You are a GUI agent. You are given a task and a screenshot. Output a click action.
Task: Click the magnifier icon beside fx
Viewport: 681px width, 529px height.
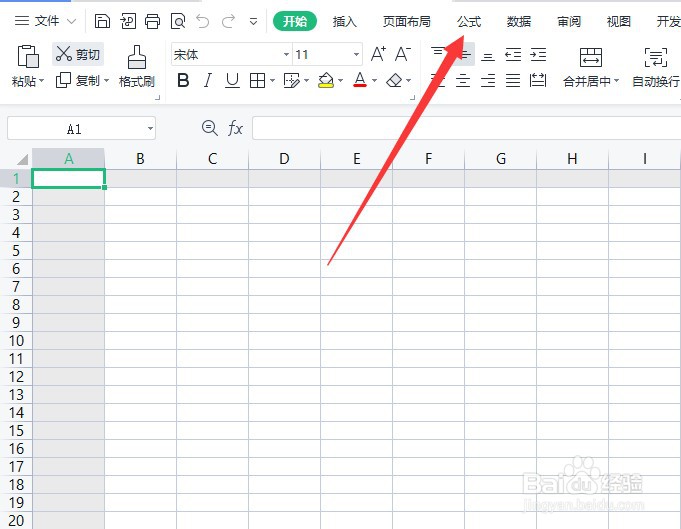point(210,128)
